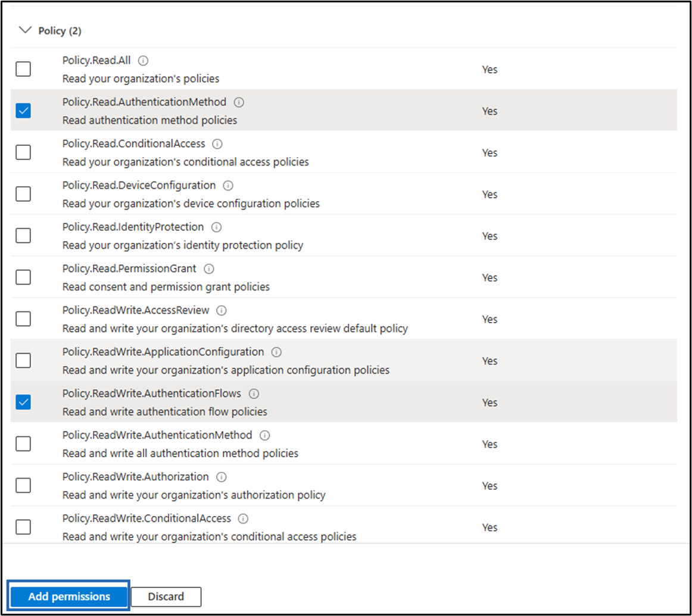Click the 'Policy.Read.All' permission name
Image resolution: width=692 pixels, height=616 pixels.
[96, 60]
